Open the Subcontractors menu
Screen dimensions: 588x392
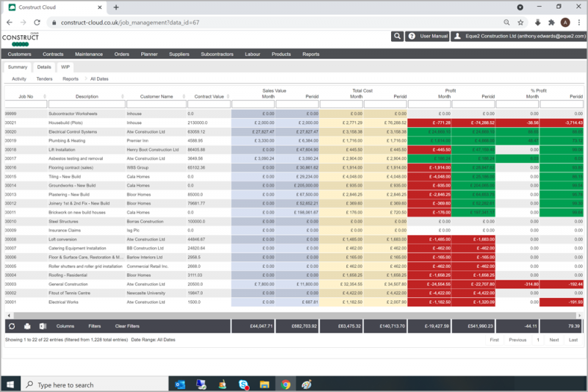pos(217,54)
